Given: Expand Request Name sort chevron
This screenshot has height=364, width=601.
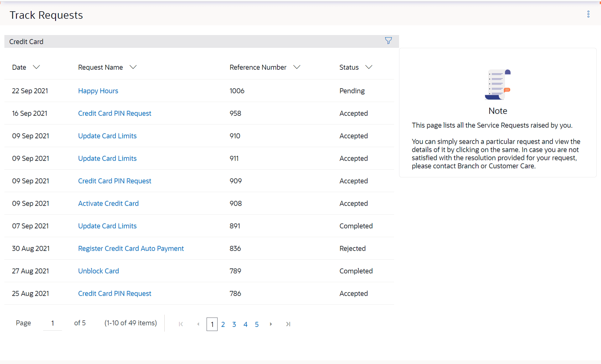Looking at the screenshot, I should pyautogui.click(x=133, y=67).
